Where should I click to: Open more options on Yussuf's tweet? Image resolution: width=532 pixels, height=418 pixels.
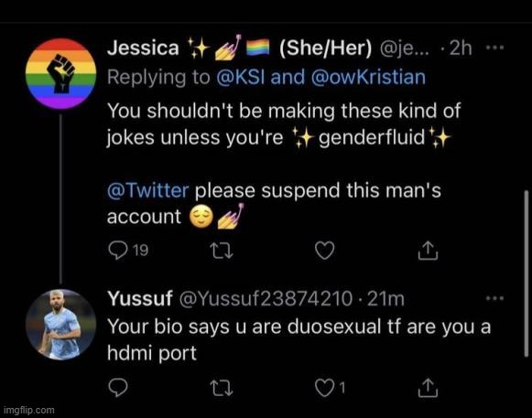pyautogui.click(x=495, y=298)
